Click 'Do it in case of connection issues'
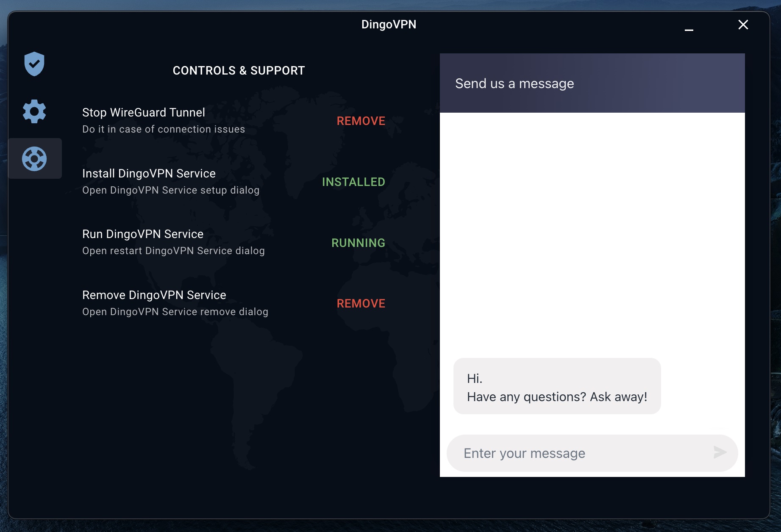This screenshot has width=781, height=532. click(x=164, y=129)
